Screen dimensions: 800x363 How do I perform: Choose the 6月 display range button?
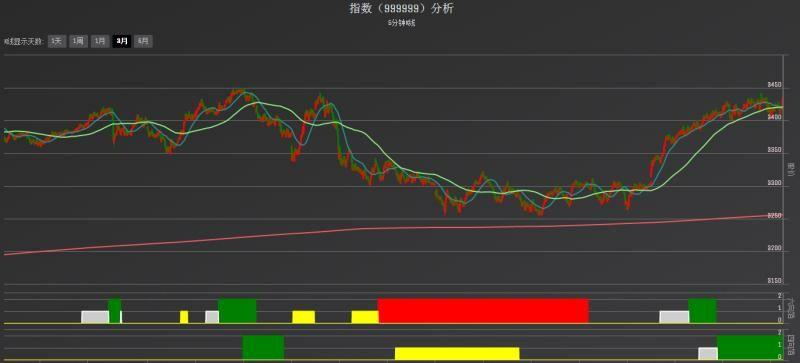[x=143, y=41]
